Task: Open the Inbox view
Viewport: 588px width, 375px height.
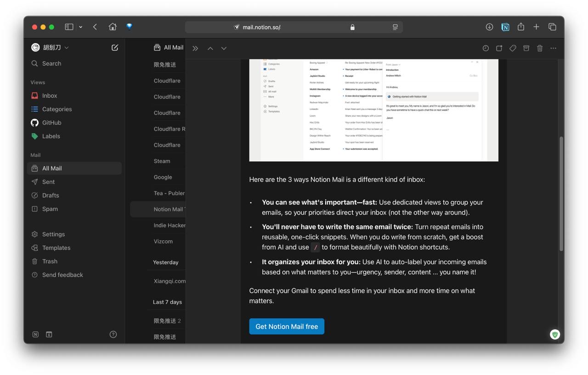Action: pos(74,96)
